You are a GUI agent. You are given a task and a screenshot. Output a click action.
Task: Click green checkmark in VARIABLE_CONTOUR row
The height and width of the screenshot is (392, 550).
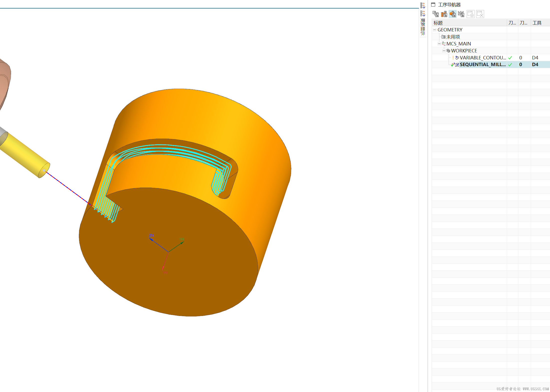click(510, 58)
